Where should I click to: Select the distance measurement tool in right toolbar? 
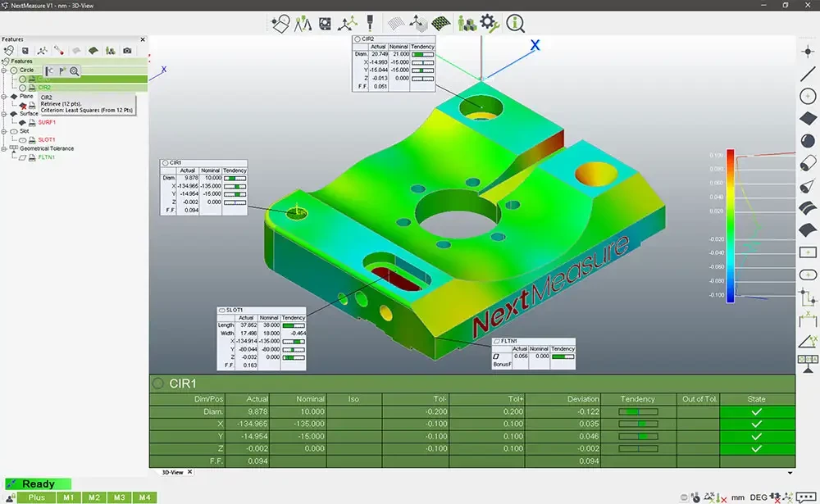click(808, 319)
